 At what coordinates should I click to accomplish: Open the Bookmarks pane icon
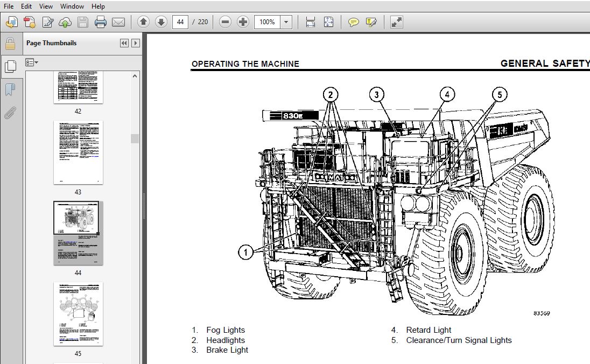[x=10, y=89]
